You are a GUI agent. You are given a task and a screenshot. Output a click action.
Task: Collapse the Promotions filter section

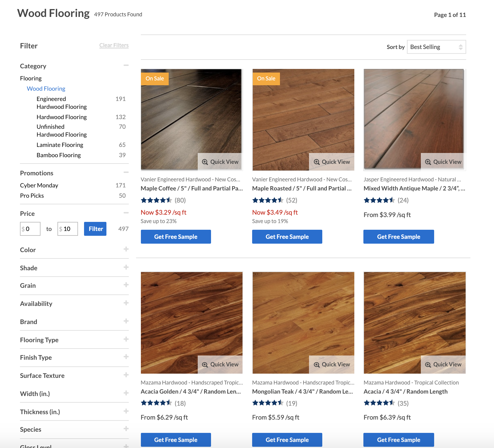coord(126,173)
